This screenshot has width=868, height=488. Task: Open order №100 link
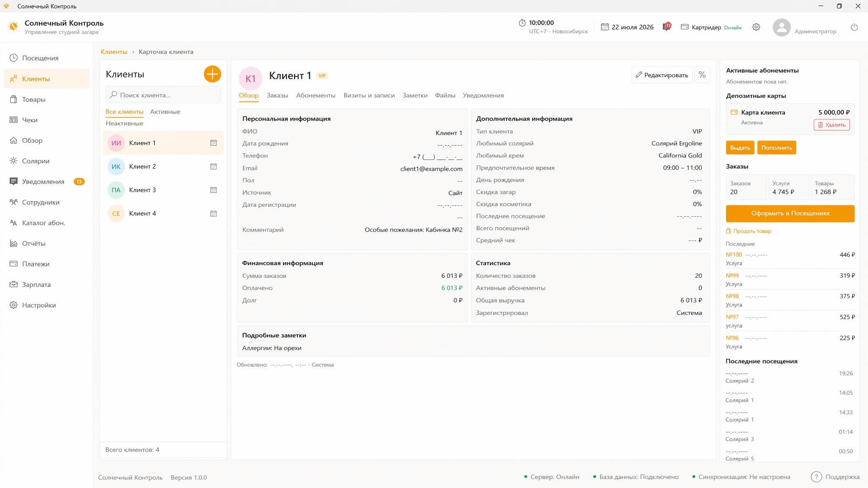pyautogui.click(x=734, y=255)
